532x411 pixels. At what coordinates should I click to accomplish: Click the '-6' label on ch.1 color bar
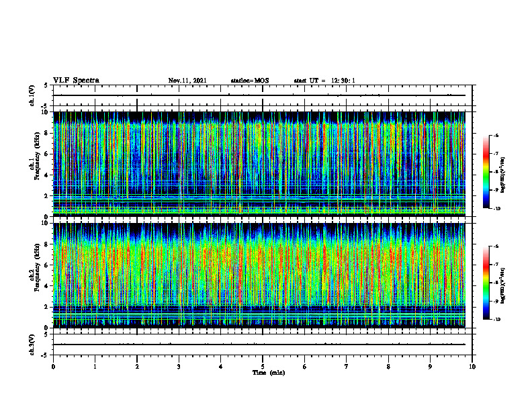pyautogui.click(x=496, y=135)
